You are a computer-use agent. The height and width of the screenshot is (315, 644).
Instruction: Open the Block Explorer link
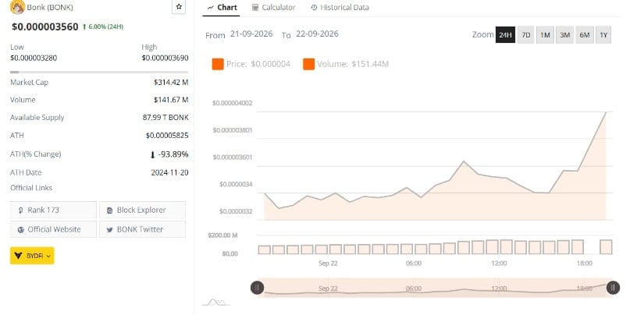point(142,210)
